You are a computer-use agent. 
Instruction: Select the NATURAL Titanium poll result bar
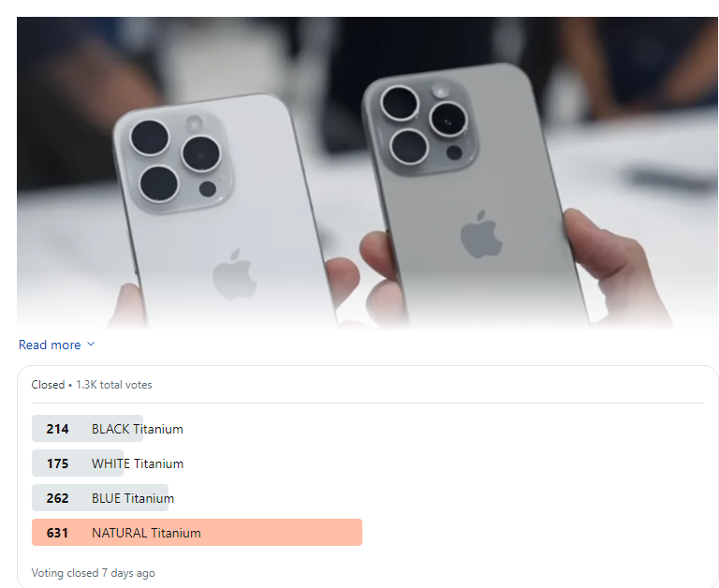(197, 533)
